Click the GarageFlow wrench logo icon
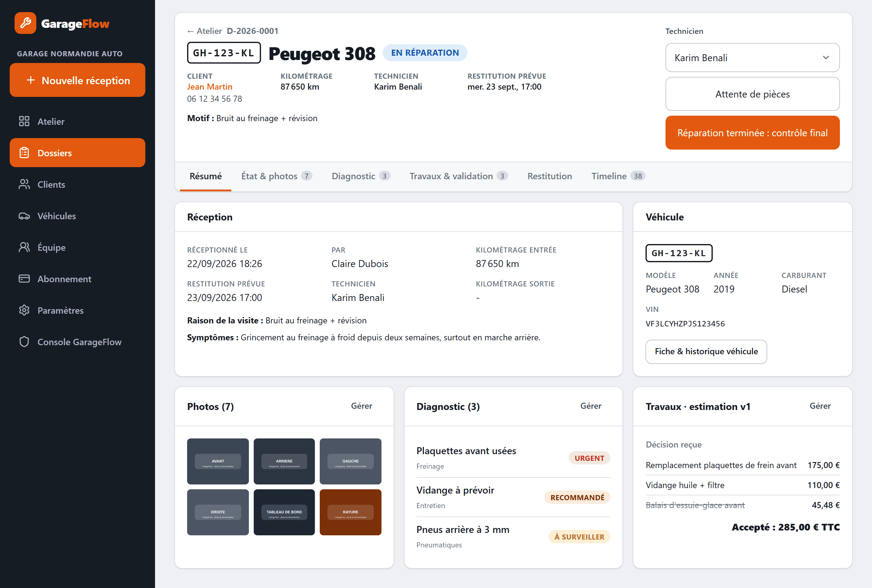Image resolution: width=872 pixels, height=588 pixels. (x=25, y=23)
